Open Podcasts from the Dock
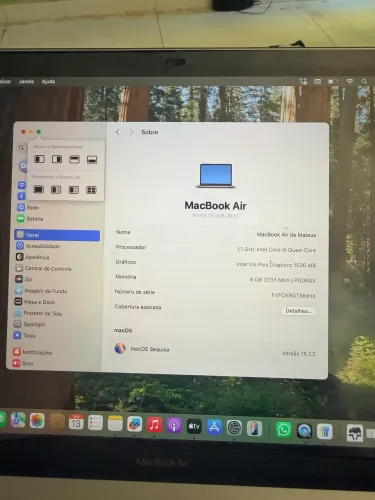375x500 pixels. pos(174,426)
